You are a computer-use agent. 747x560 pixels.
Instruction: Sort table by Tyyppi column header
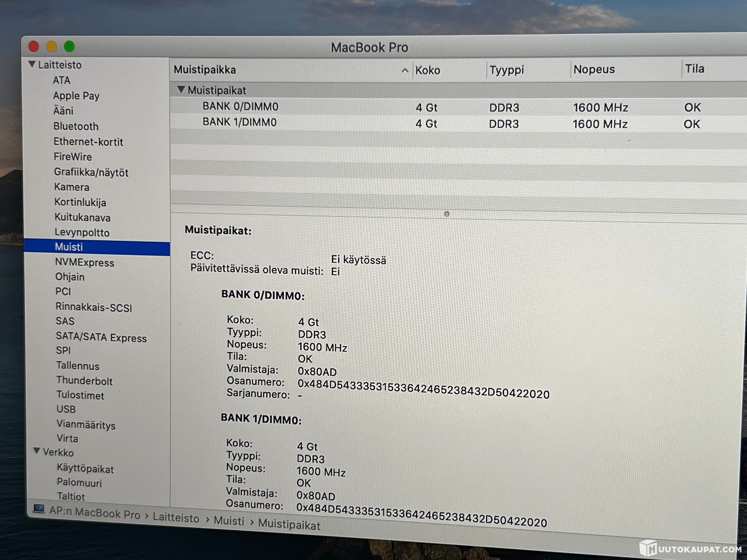(507, 70)
